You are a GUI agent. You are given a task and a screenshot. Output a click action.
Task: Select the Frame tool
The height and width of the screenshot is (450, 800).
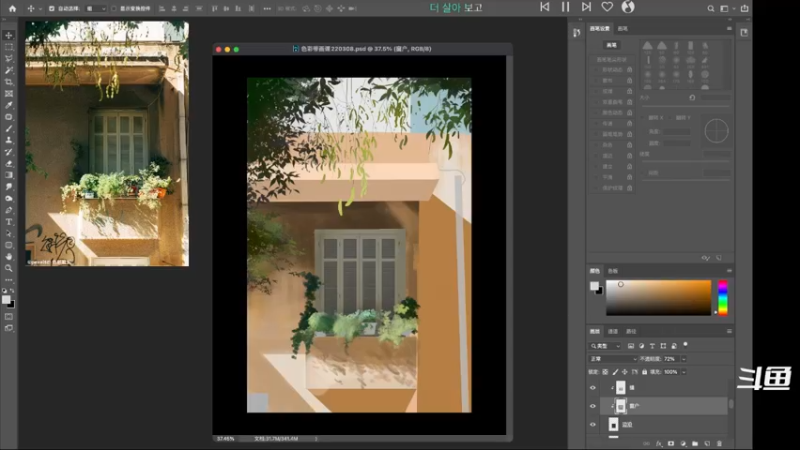[9, 94]
